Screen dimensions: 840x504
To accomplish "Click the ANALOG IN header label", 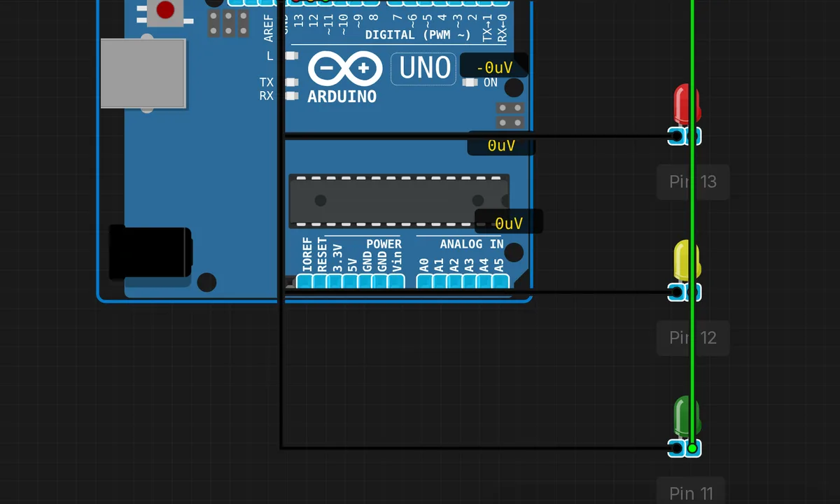I will click(472, 244).
